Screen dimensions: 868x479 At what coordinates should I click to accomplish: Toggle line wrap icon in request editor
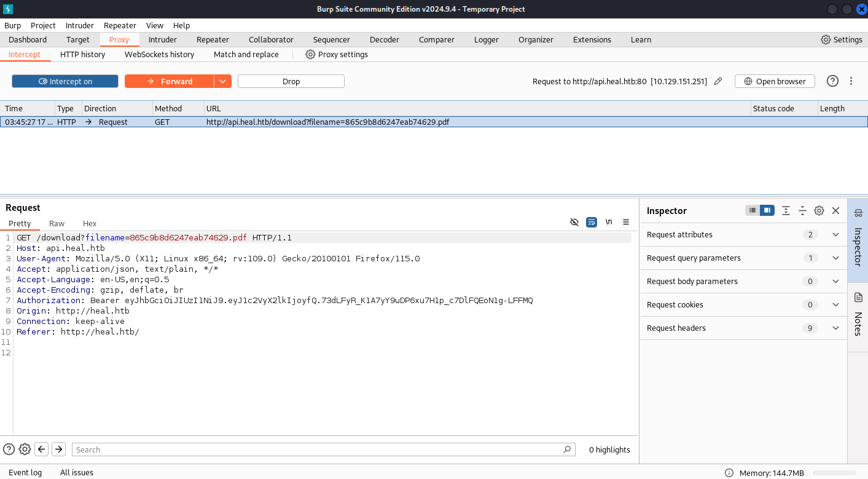592,222
